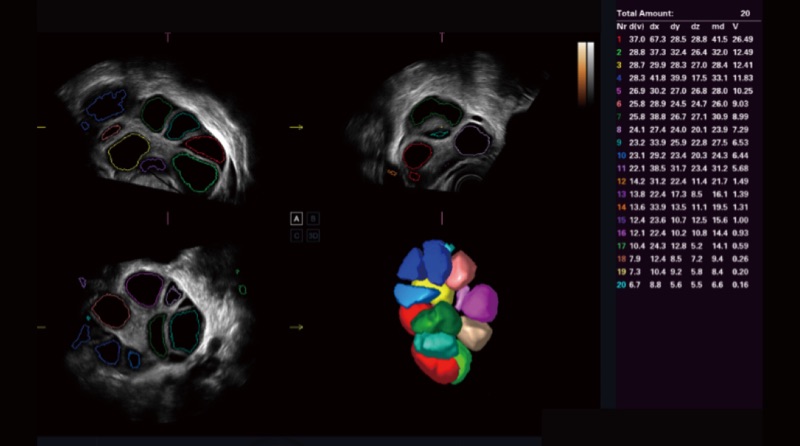Image resolution: width=800 pixels, height=446 pixels.
Task: Click the purple follicle in the 3D model
Action: tap(479, 302)
